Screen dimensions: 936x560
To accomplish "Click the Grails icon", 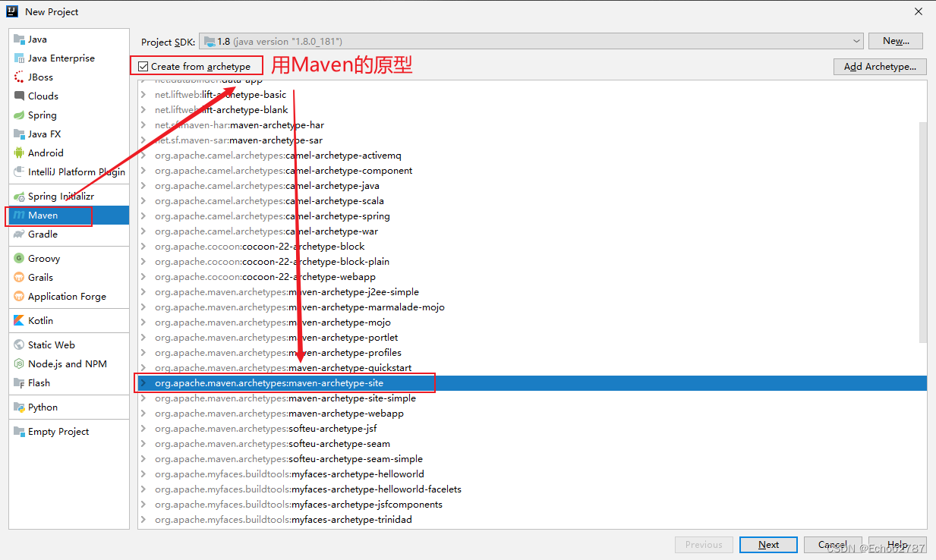I will tap(19, 278).
